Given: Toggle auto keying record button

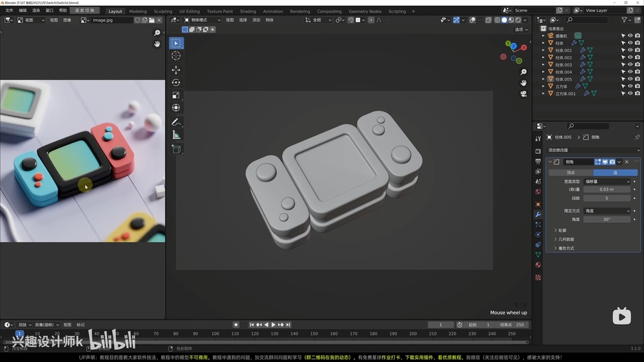Looking at the screenshot, I should click(236, 325).
